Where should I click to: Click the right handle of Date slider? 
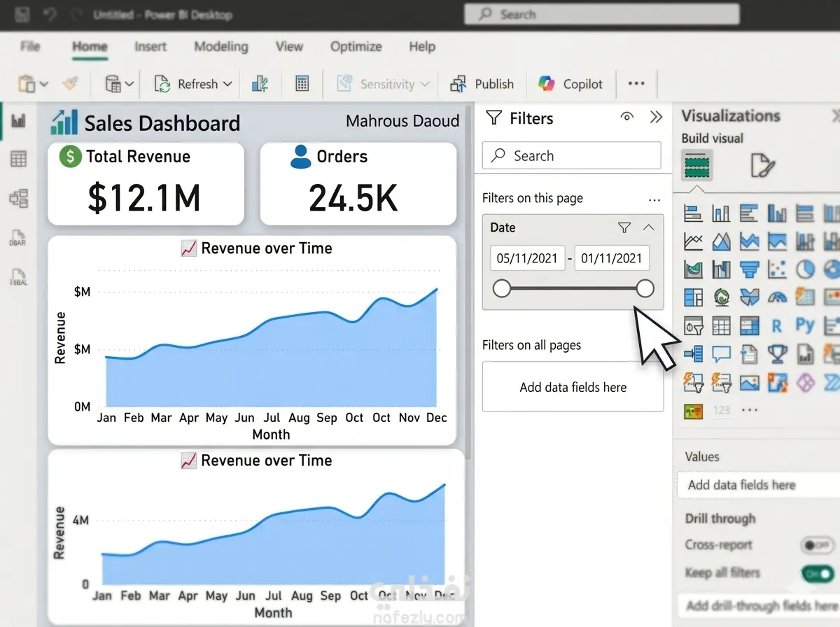645,288
